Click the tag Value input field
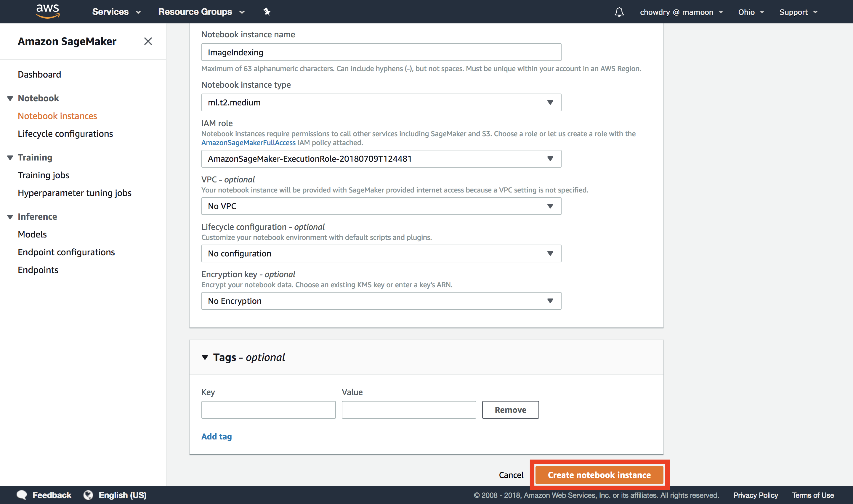The image size is (853, 504). (409, 410)
